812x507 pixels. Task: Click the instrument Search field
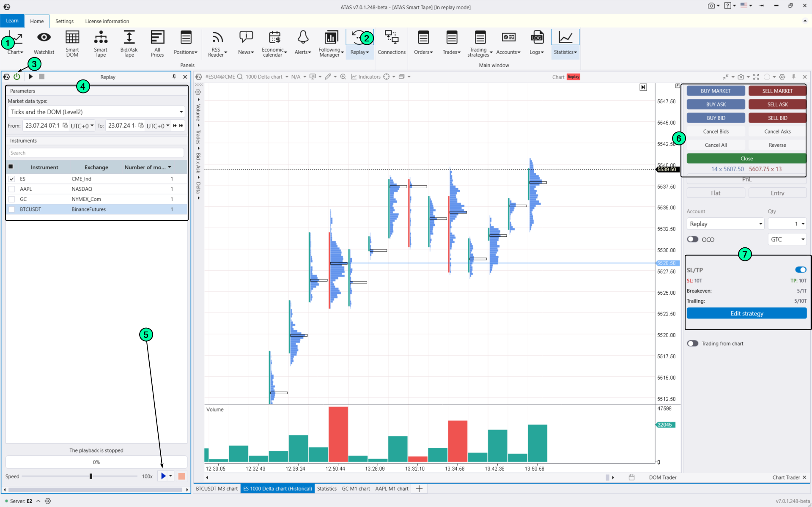(x=96, y=153)
